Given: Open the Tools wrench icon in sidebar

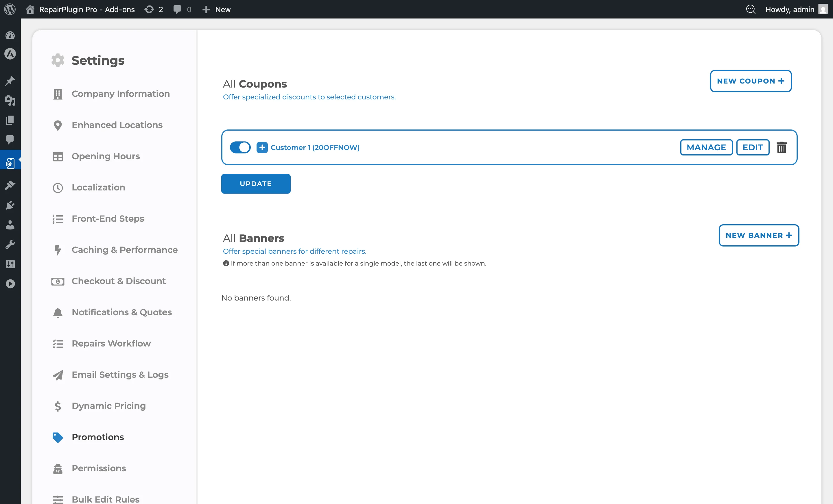Looking at the screenshot, I should (x=10, y=244).
